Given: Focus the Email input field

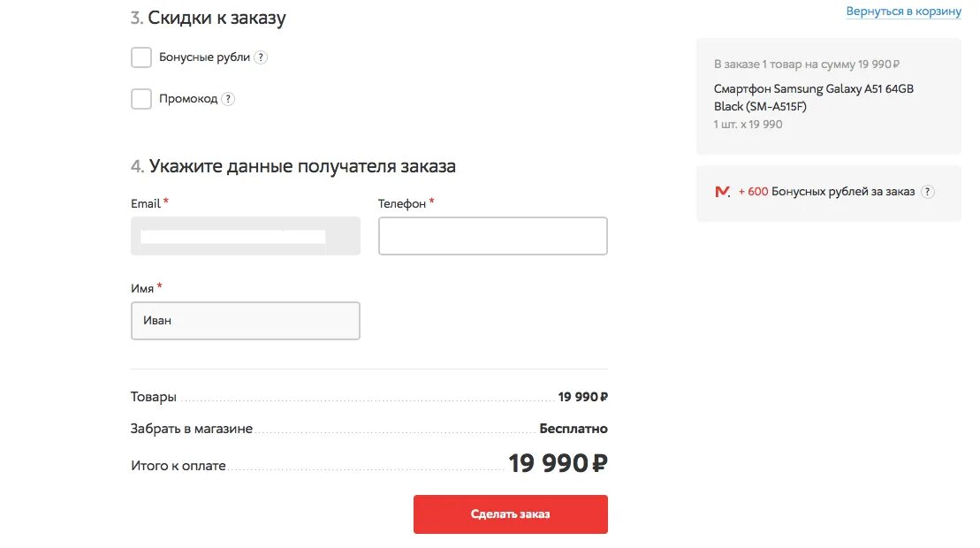Looking at the screenshot, I should tap(245, 236).
